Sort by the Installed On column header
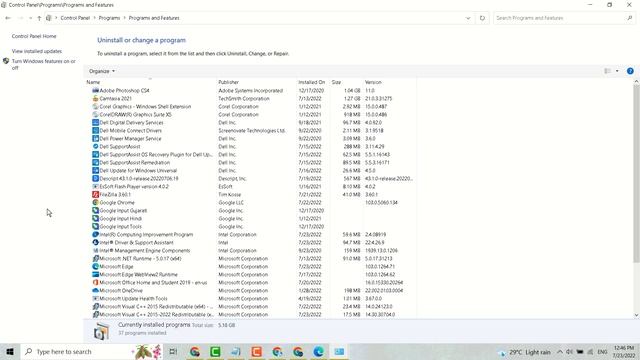 pyautogui.click(x=313, y=82)
